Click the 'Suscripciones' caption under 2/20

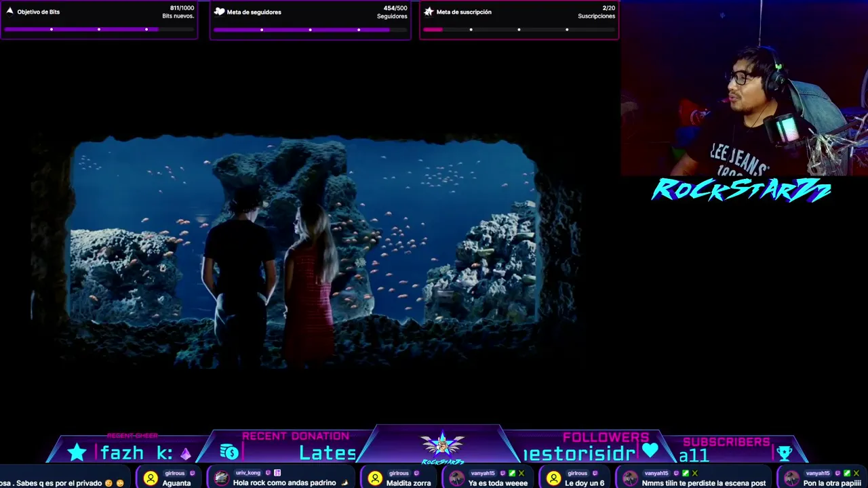point(597,16)
